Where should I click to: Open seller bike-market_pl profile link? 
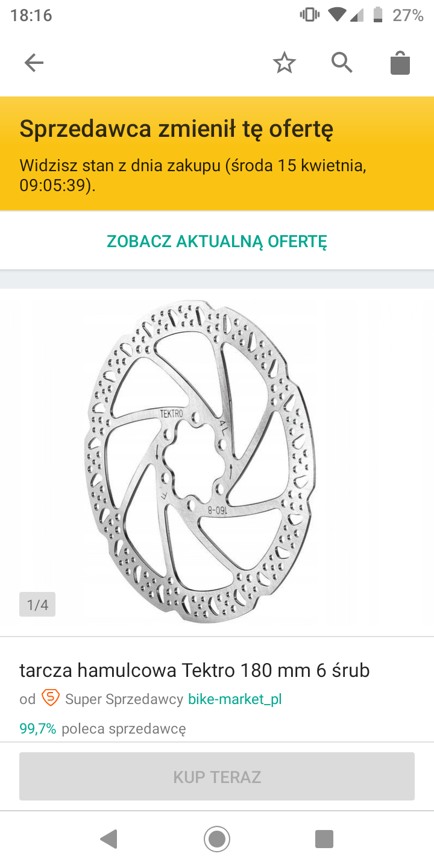point(235,699)
